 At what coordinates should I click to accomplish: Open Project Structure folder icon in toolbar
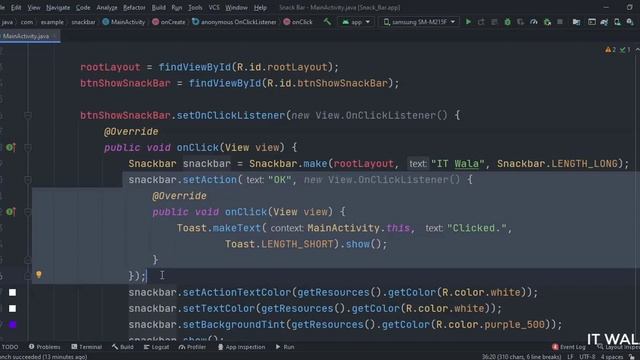(576, 22)
